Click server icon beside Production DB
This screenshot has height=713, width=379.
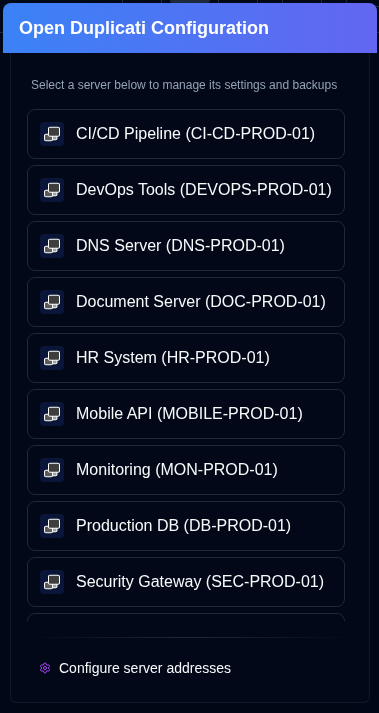[x=52, y=525]
